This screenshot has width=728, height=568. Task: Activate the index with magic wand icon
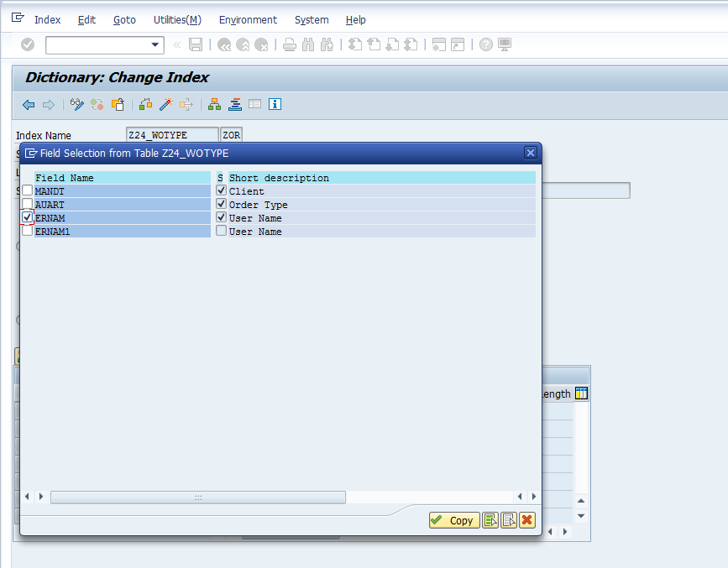point(165,104)
